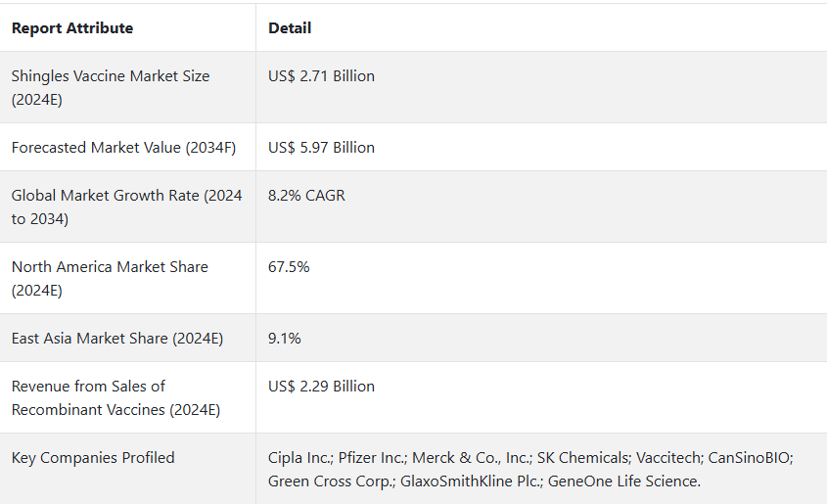The height and width of the screenshot is (504, 827).
Task: Click the Report Attribute column header
Action: pos(72,28)
